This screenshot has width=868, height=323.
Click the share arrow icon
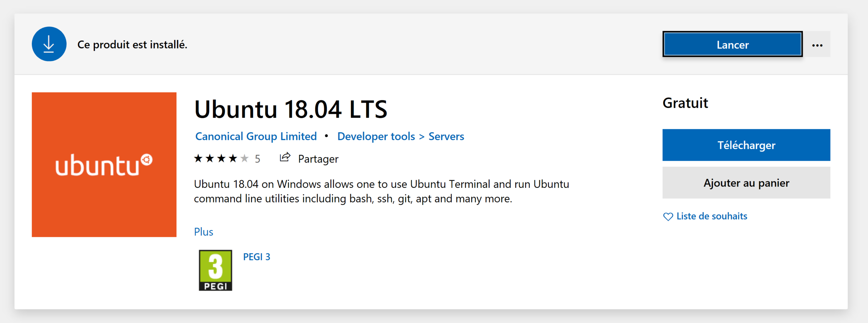[285, 157]
